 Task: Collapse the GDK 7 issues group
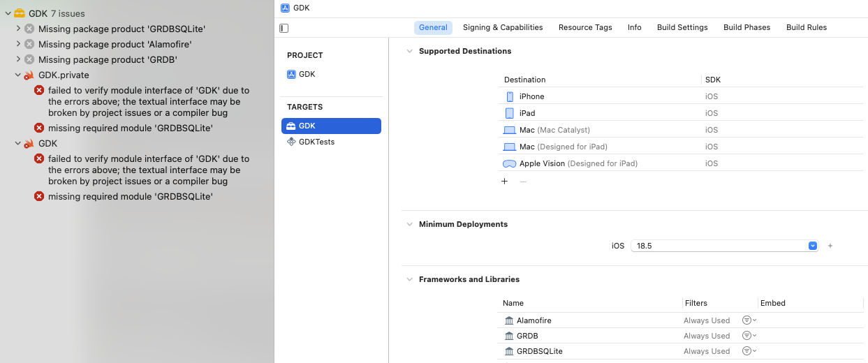pos(8,13)
